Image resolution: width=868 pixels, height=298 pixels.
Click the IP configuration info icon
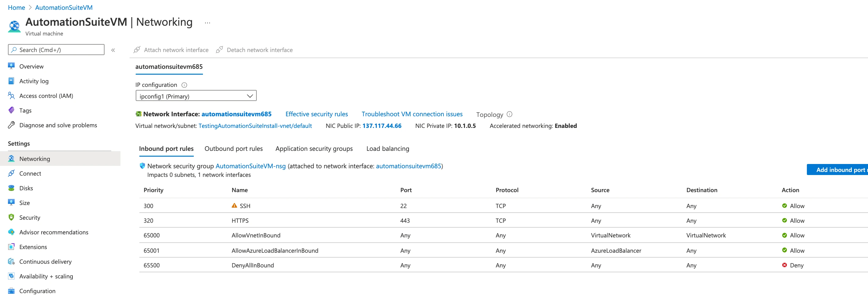184,85
